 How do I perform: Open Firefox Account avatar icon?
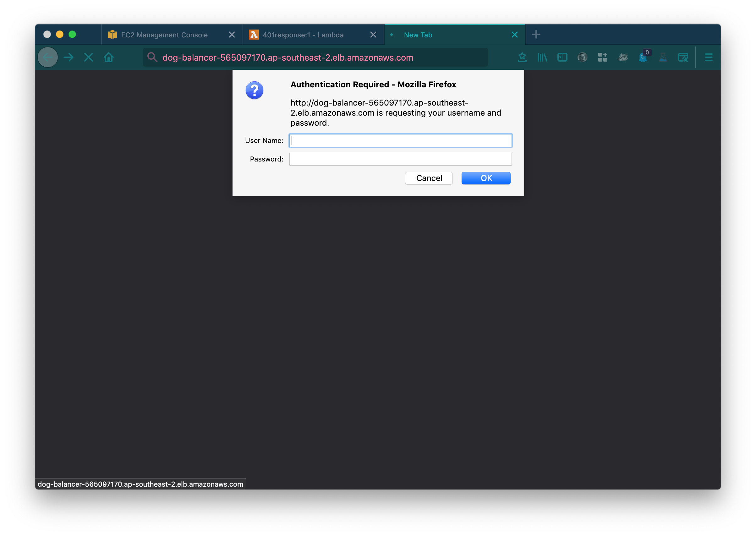click(x=583, y=57)
